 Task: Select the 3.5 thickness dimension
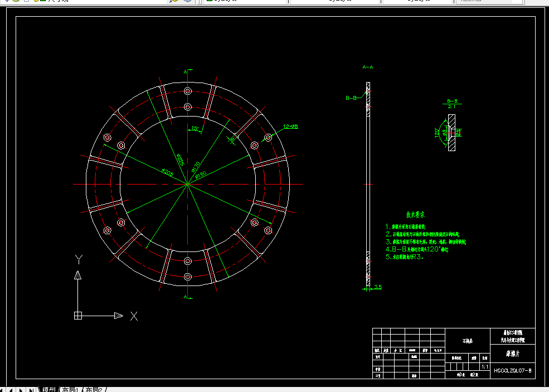coord(378,287)
